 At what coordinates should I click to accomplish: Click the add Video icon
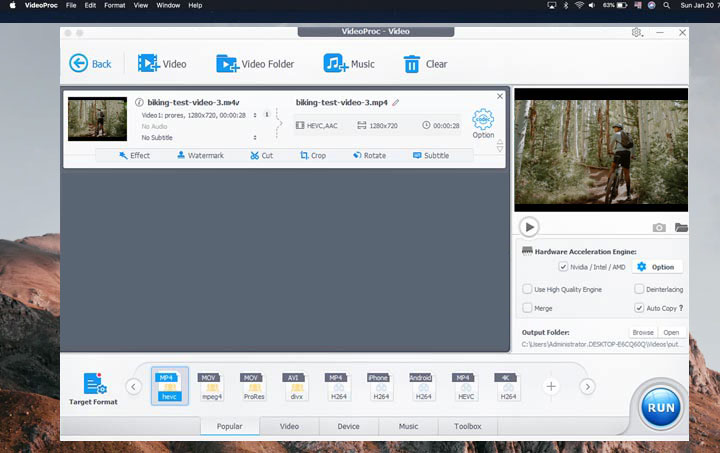click(149, 64)
